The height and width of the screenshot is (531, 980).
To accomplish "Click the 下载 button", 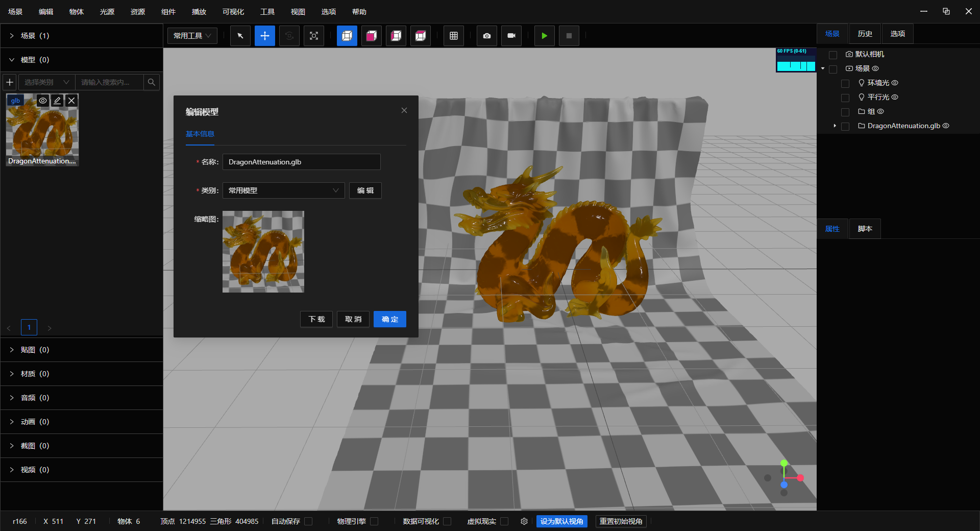I will click(x=316, y=319).
